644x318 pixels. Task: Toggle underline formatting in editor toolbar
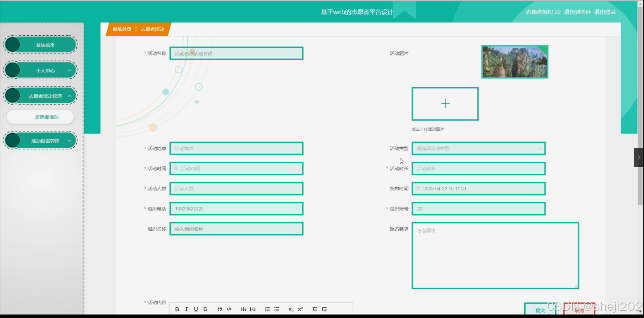pyautogui.click(x=196, y=309)
